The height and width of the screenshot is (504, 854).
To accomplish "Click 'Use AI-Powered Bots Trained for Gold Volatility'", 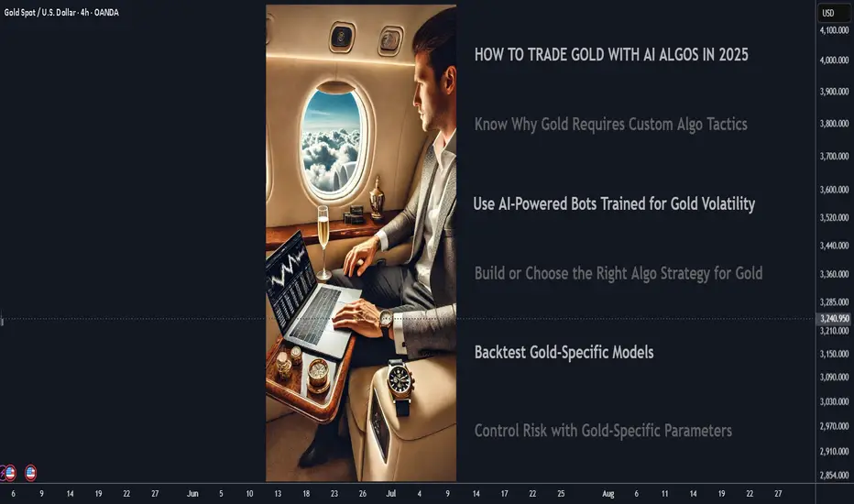I will pyautogui.click(x=614, y=203).
